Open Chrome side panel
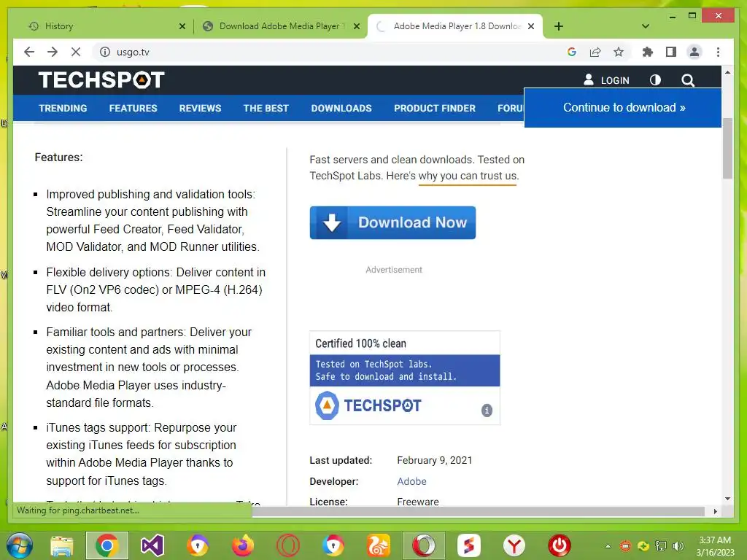Viewport: 747px width, 560px height. click(671, 52)
